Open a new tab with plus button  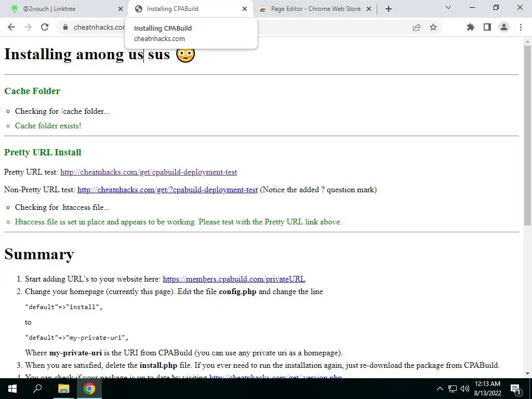389,9
